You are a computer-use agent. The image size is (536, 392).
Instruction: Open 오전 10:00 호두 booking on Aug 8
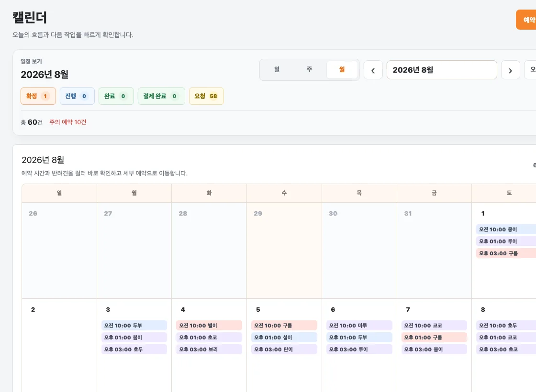coord(506,326)
